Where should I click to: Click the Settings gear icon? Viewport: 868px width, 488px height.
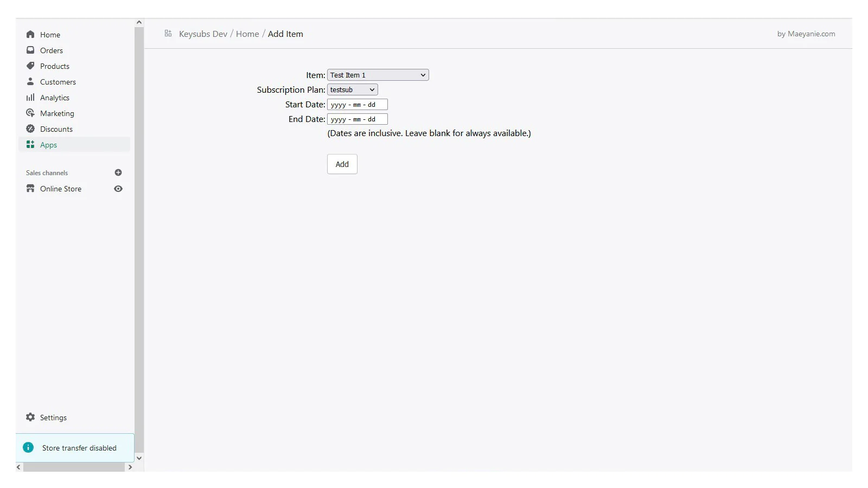pos(30,417)
